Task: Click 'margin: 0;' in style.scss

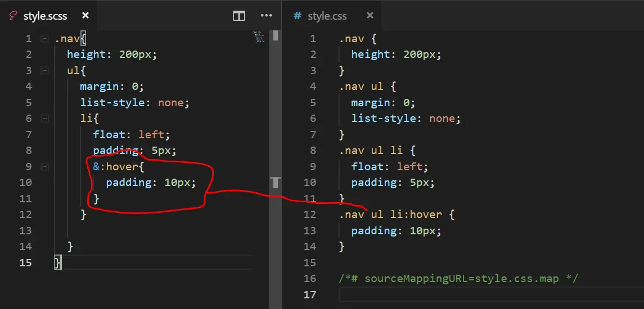Action: coord(112,87)
